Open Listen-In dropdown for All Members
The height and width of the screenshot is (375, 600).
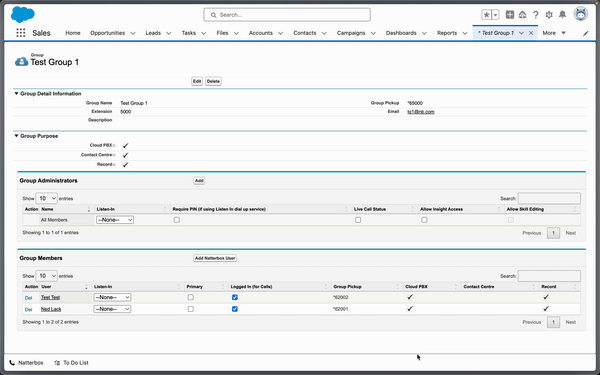coord(115,220)
